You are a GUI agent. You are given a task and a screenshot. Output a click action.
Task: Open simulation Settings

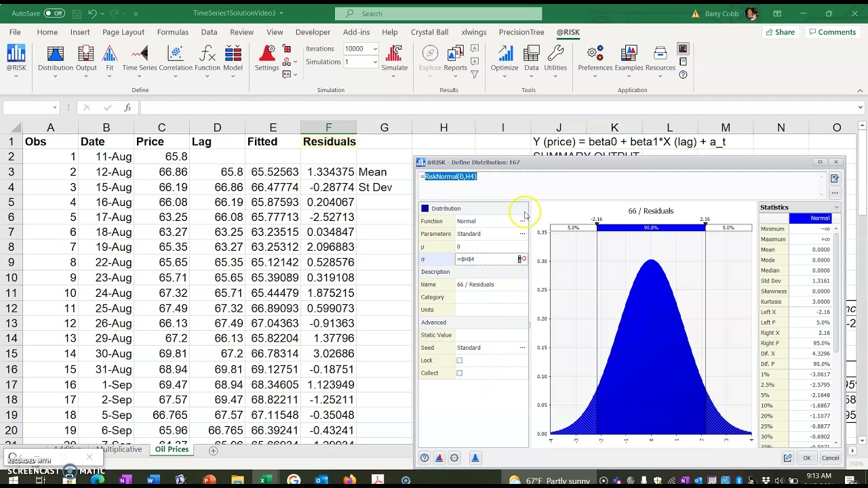(267, 59)
